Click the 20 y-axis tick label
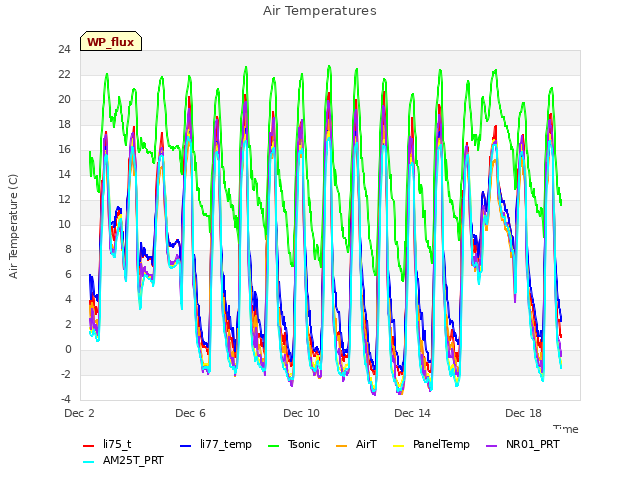 tap(64, 100)
